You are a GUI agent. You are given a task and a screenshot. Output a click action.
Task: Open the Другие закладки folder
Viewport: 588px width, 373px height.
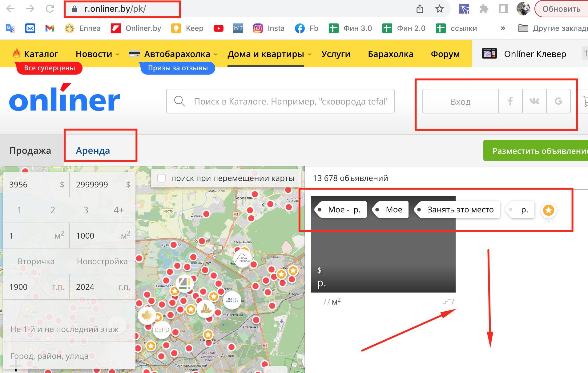click(553, 28)
